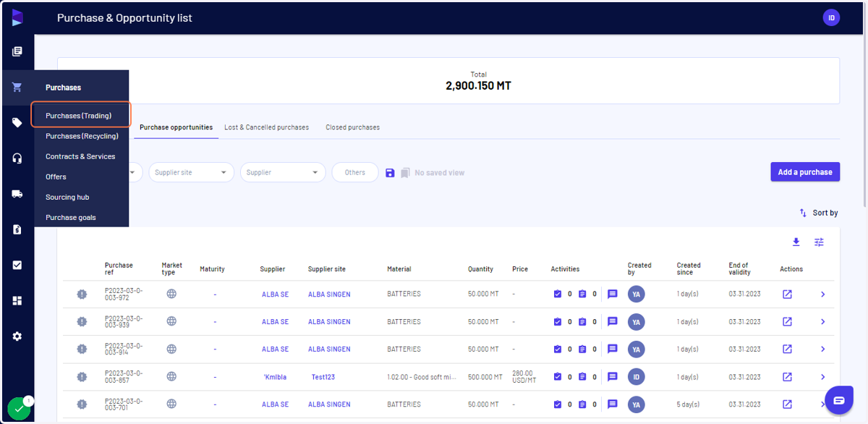The height and width of the screenshot is (424, 868).
Task: Open 'Kmlbla supplier link
Action: click(276, 377)
